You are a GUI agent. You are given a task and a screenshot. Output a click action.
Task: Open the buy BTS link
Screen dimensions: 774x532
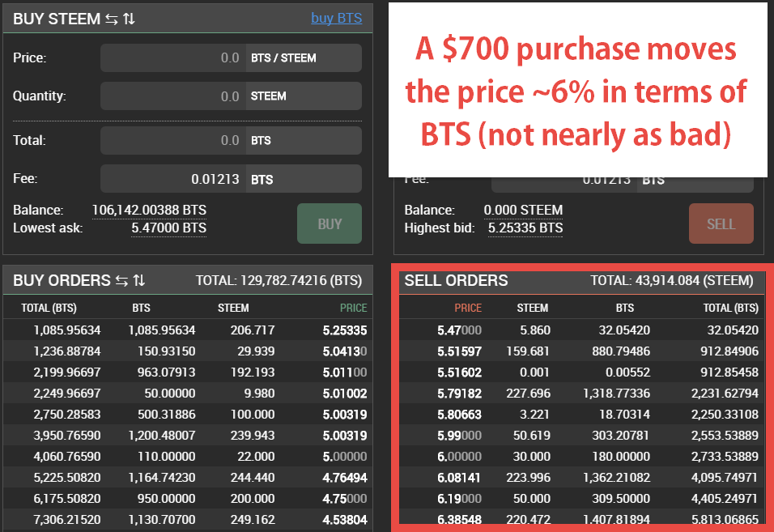pos(336,19)
